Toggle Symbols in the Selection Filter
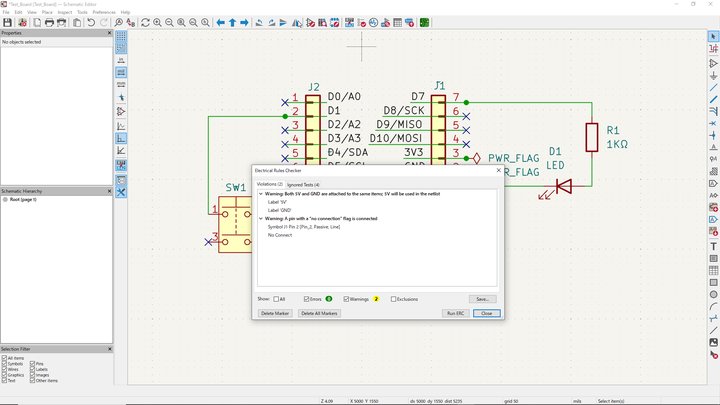Viewport: 720px width, 405px height. tap(4, 364)
